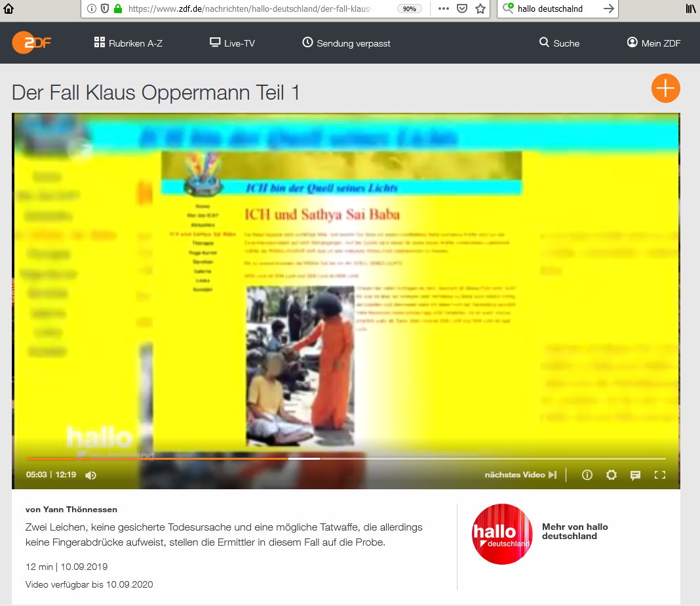Viewport: 700px width, 606px height.
Task: Enter fullscreen video mode
Action: (x=660, y=475)
